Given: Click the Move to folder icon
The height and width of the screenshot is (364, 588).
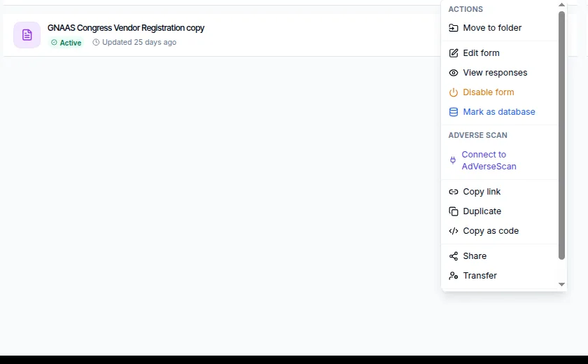Looking at the screenshot, I should (x=454, y=28).
